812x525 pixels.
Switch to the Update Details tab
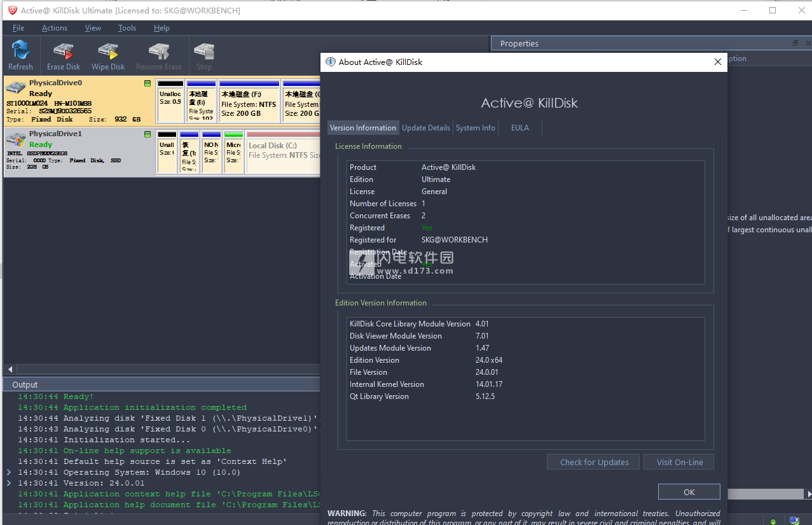tap(426, 127)
